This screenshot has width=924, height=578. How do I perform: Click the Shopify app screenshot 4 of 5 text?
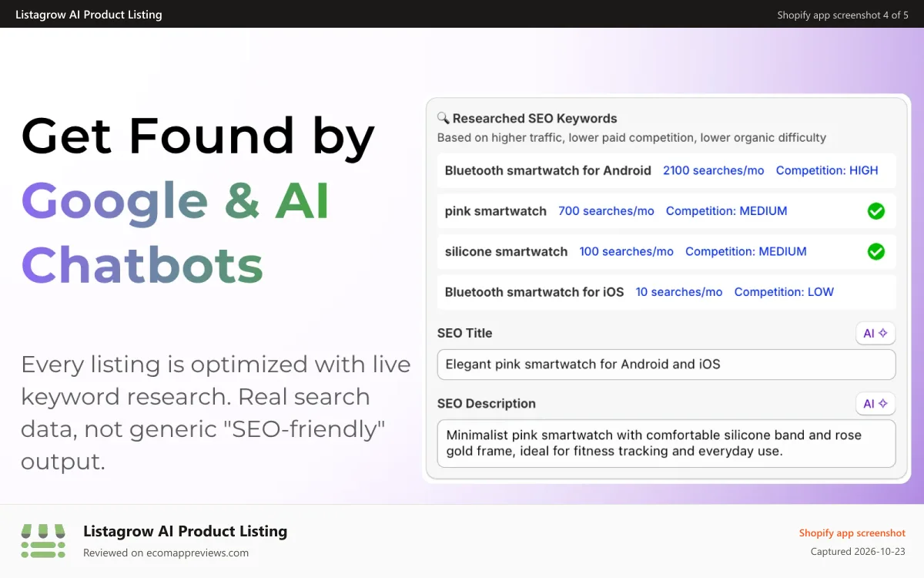point(842,15)
